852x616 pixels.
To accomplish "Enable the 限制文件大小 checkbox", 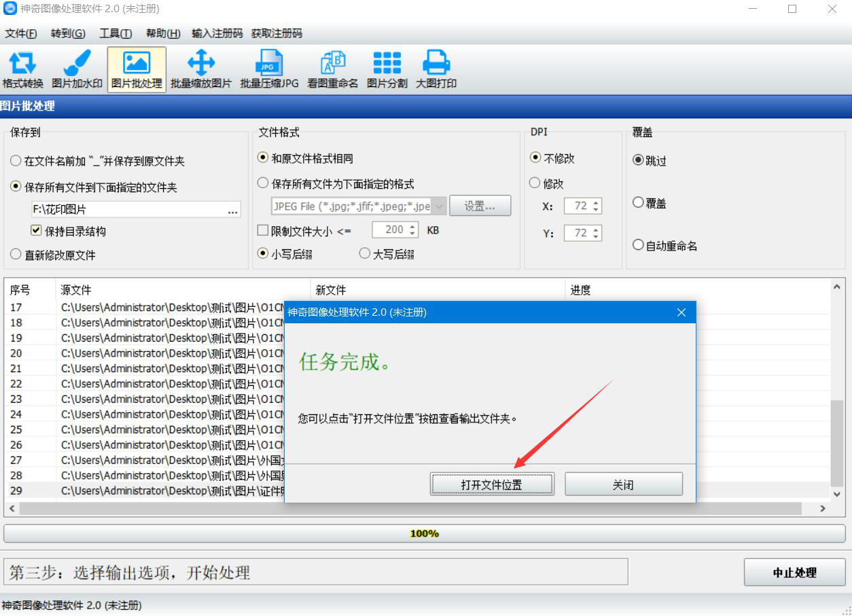I will pyautogui.click(x=263, y=231).
